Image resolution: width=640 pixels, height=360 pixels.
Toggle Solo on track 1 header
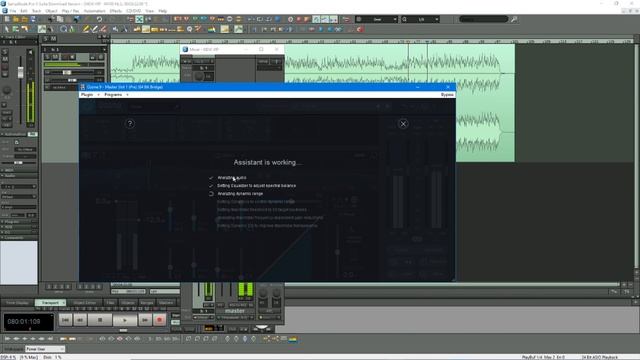47,57
